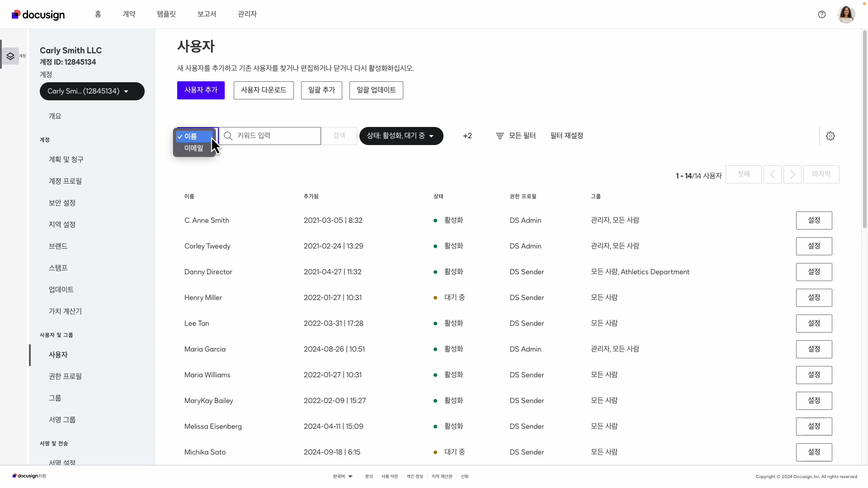The height and width of the screenshot is (488, 868).
Task: Open 업데이트 in sidebar
Action: [61, 290]
